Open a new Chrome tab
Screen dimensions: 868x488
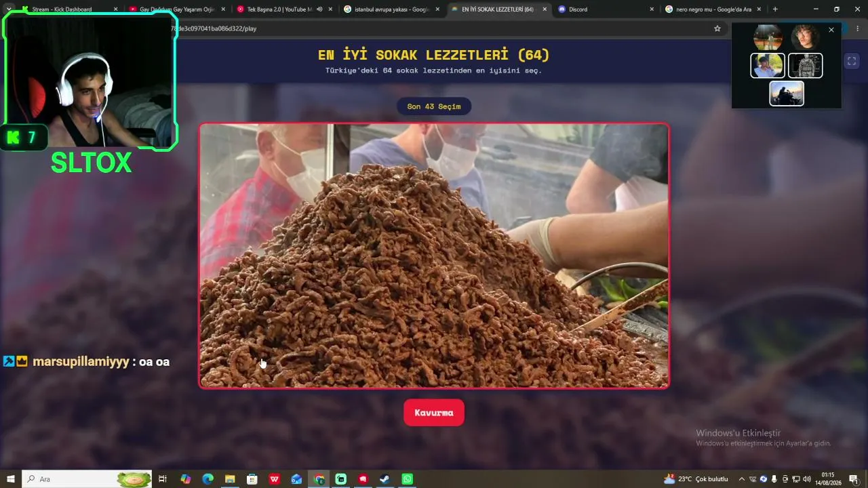coord(775,9)
